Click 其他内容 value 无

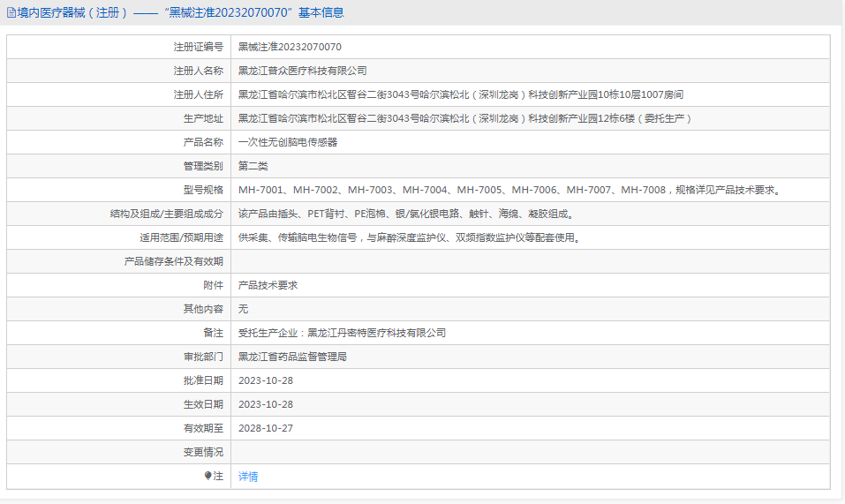point(243,309)
